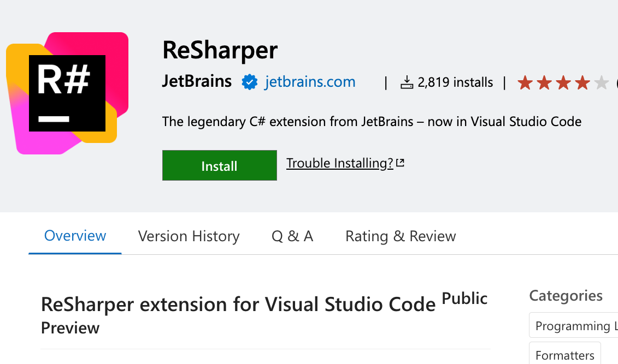Expand the Categories section
The image size is (618, 364).
click(x=566, y=295)
